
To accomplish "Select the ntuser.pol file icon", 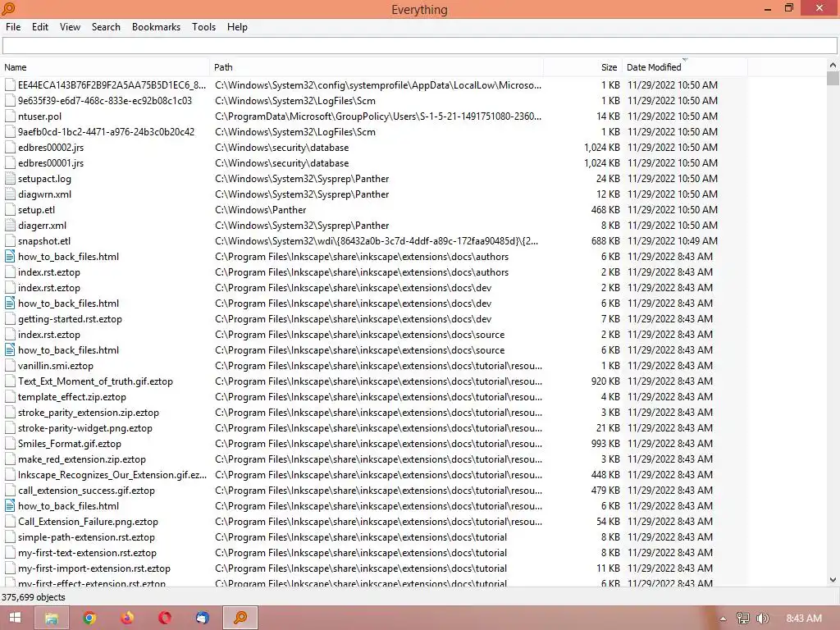I will [x=10, y=116].
